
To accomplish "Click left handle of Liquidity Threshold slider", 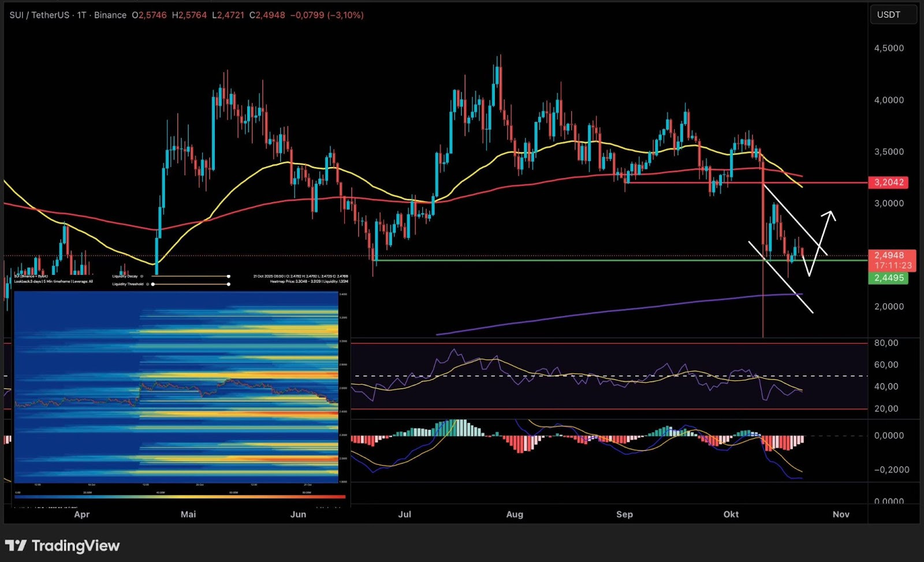I will pyautogui.click(x=153, y=284).
